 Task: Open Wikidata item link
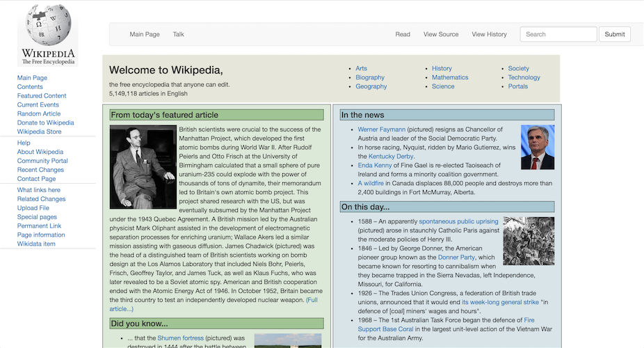tap(36, 244)
